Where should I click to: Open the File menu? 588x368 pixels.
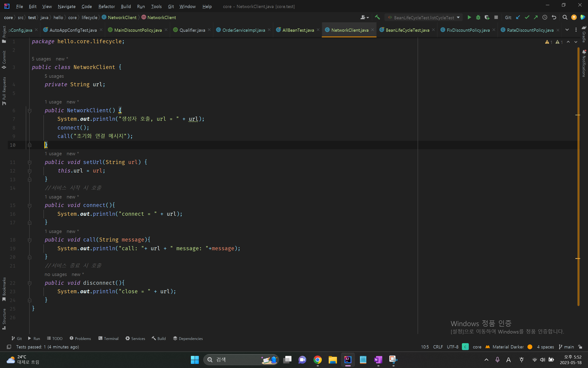(x=20, y=6)
